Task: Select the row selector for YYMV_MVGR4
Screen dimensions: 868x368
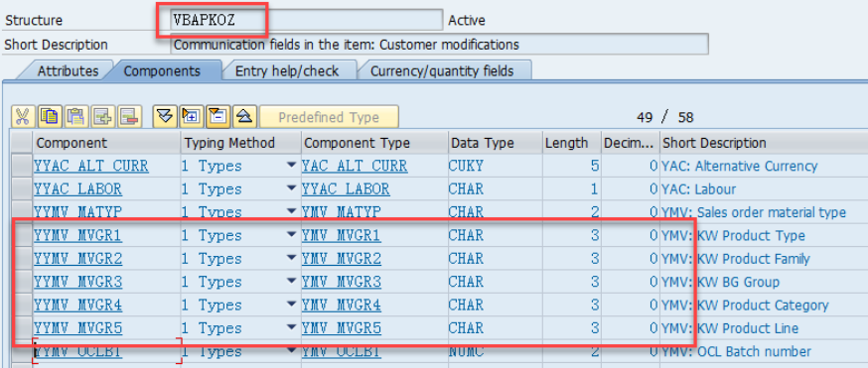Action: coord(22,305)
